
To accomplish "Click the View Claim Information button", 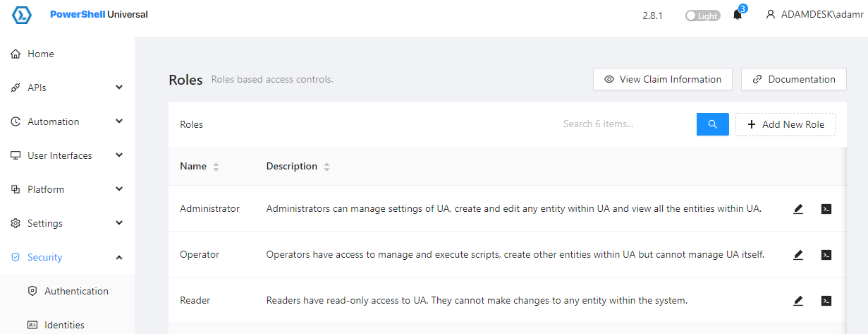I will point(663,79).
